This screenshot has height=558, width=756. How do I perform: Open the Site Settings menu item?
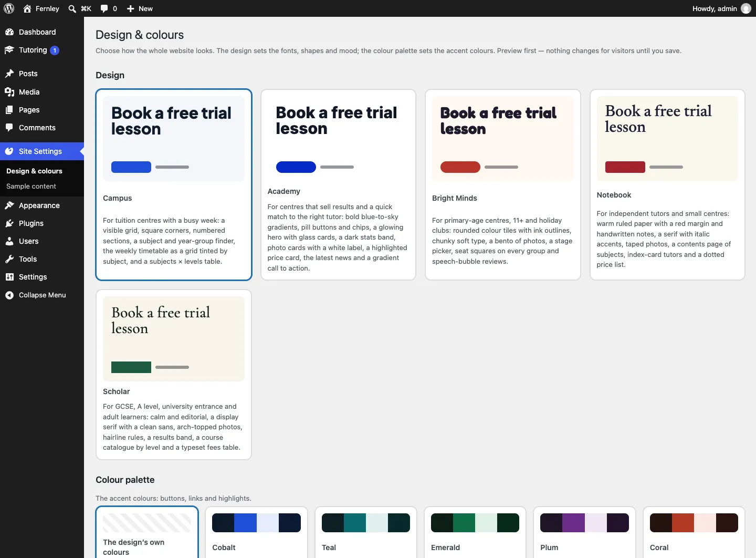[42, 151]
